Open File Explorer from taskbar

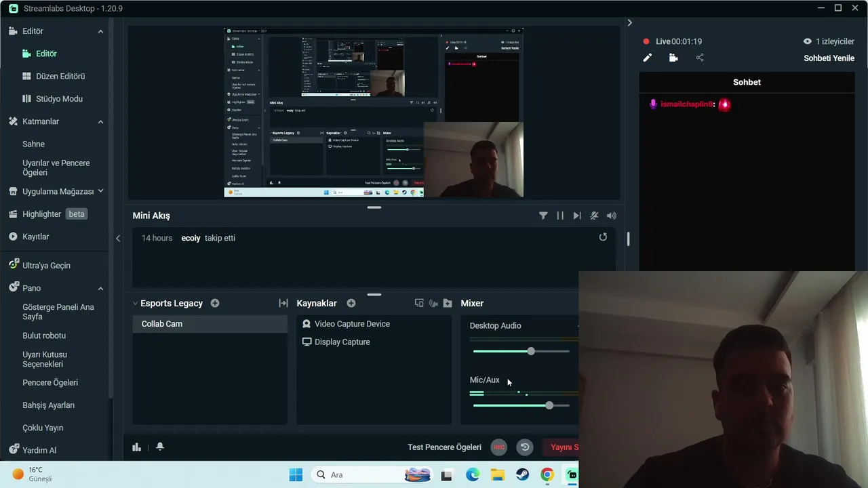498,474
